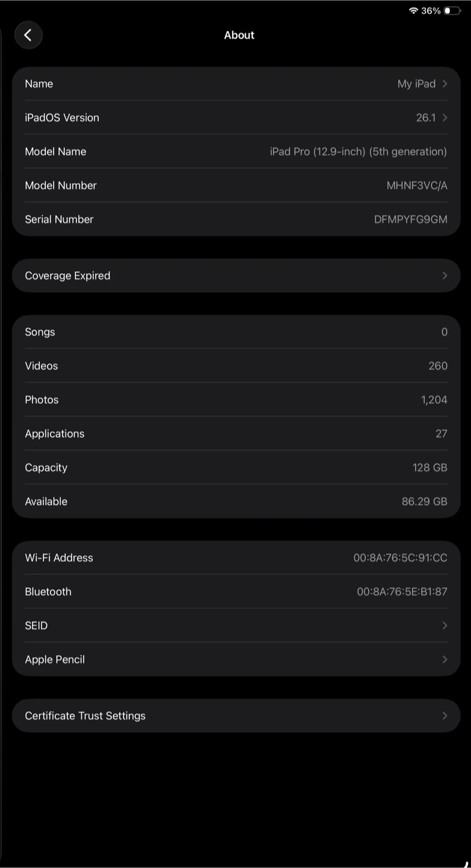This screenshot has height=868, width=471.
Task: Select the Certificate Trust Settings row
Action: pyautogui.click(x=85, y=715)
